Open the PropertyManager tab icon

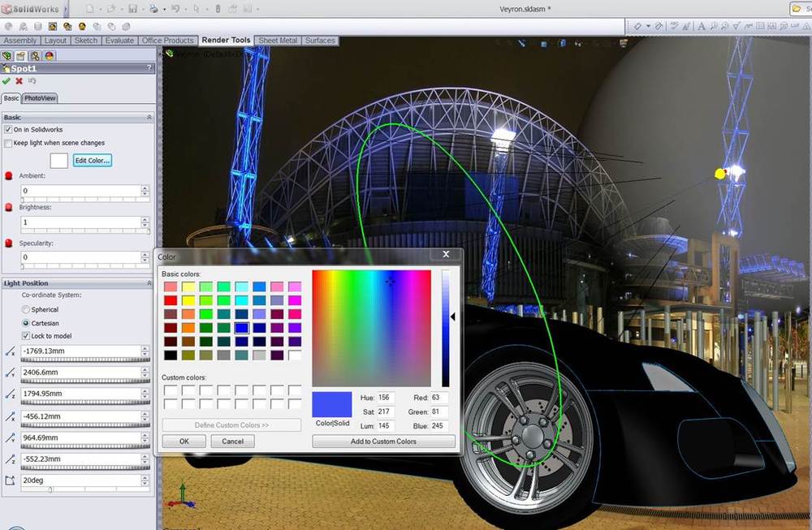coord(21,56)
